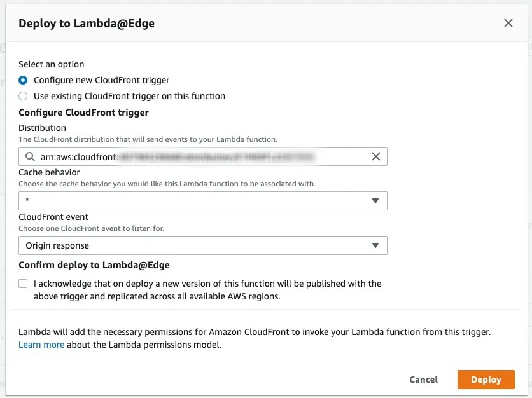This screenshot has width=532, height=398.
Task: Click the Deploy button
Action: [x=486, y=380]
